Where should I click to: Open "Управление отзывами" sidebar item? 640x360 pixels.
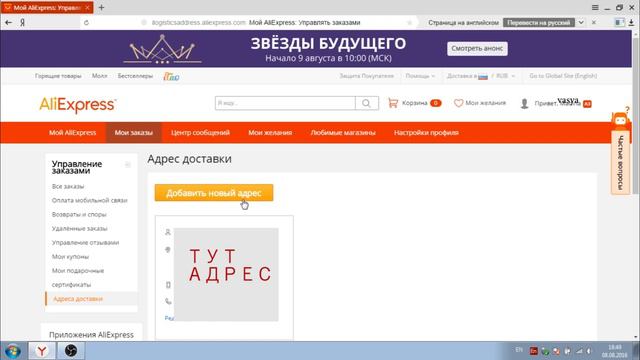[85, 242]
